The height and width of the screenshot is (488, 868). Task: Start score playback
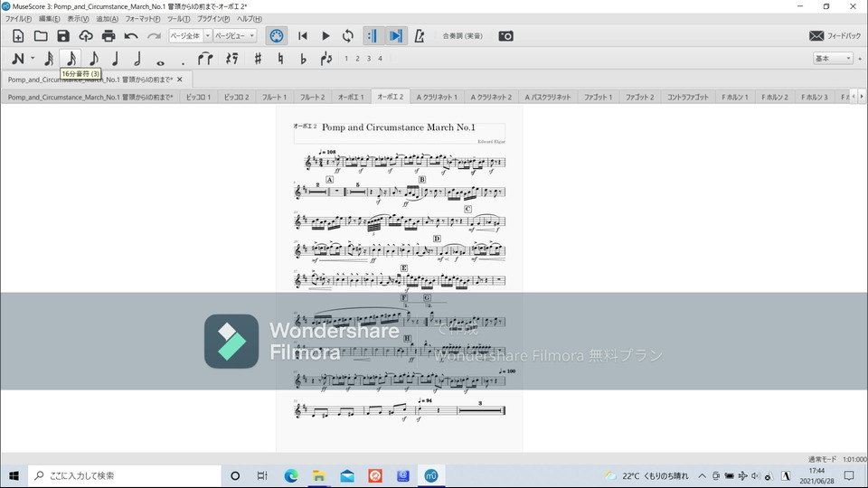(325, 36)
